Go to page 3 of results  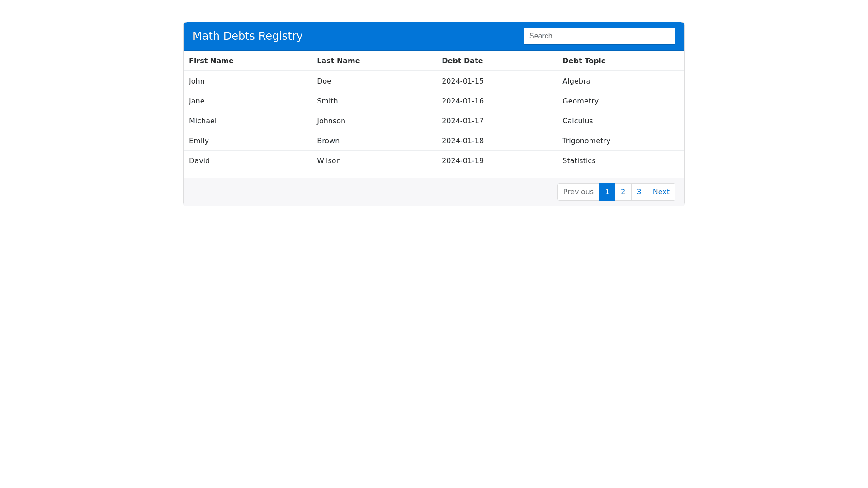tap(639, 192)
